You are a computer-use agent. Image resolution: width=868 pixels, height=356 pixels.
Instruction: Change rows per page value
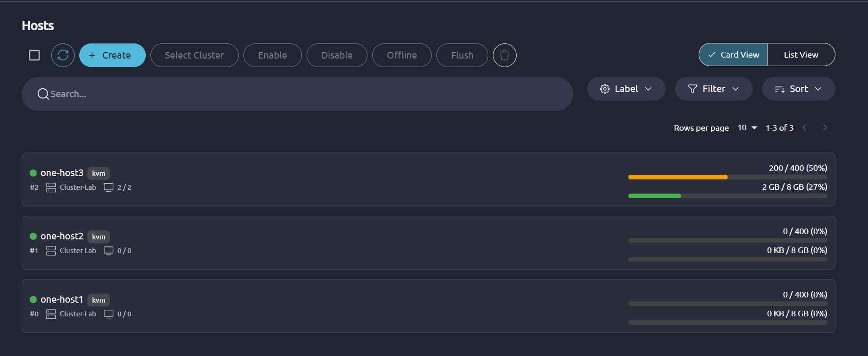pyautogui.click(x=747, y=128)
